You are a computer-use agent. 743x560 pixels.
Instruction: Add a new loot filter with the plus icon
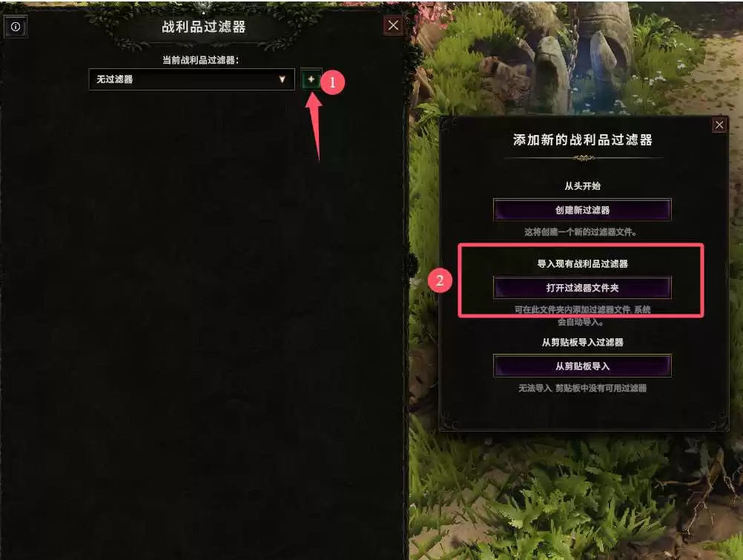click(311, 79)
